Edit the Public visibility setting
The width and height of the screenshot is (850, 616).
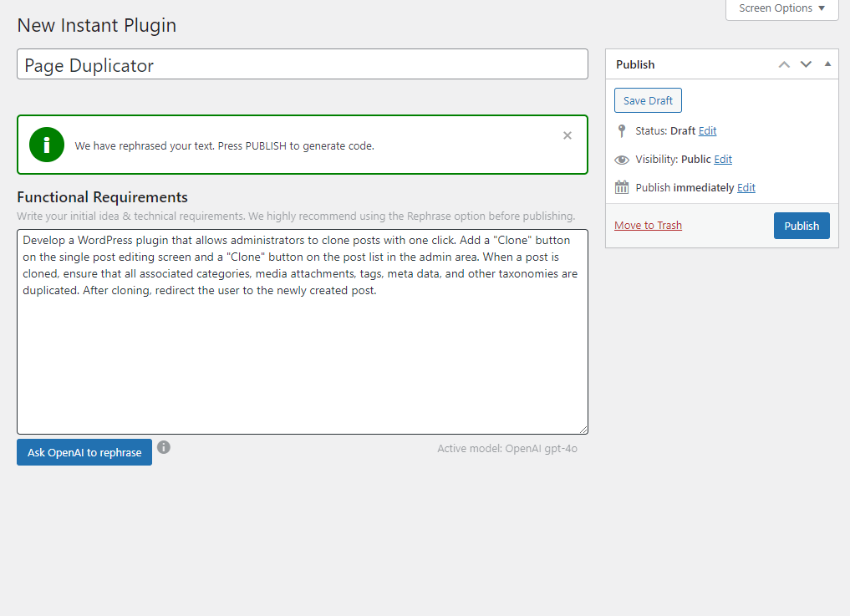point(722,159)
